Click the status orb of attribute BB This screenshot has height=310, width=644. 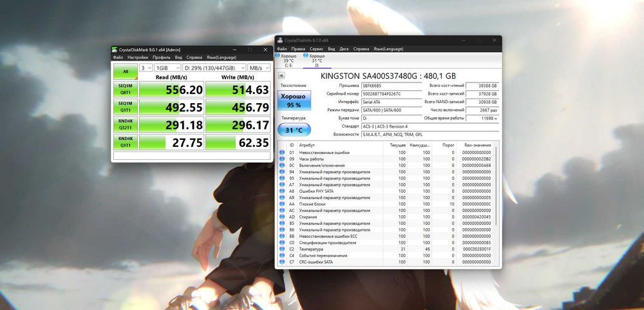point(282,237)
